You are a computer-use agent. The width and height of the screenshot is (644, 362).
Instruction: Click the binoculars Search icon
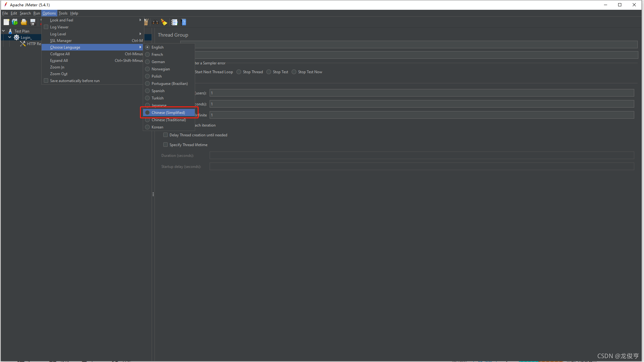(x=155, y=22)
